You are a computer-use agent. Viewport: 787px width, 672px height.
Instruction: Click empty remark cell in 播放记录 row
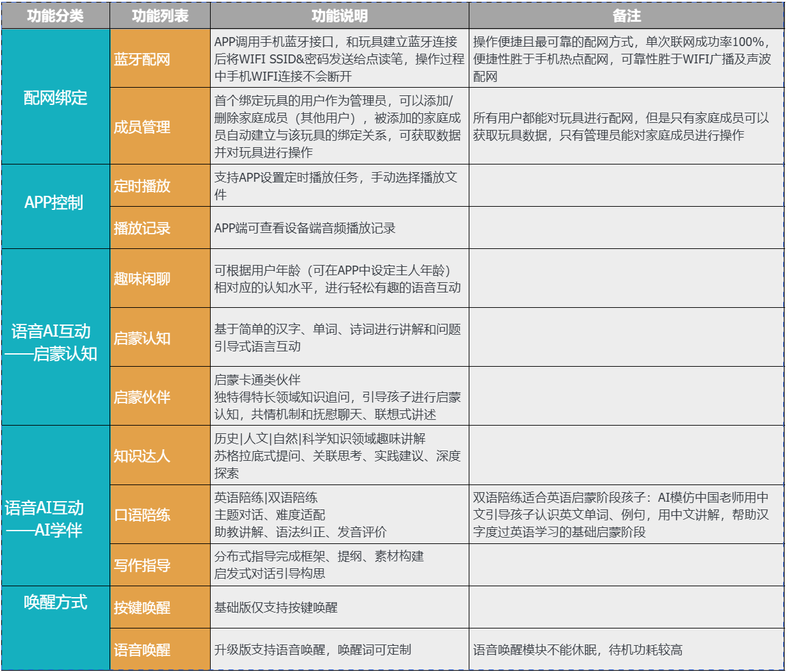[626, 228]
